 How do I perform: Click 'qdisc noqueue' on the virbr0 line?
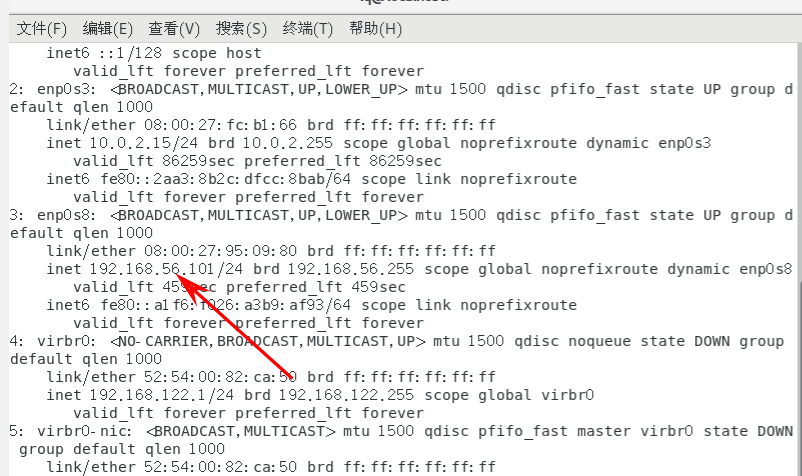[572, 341]
